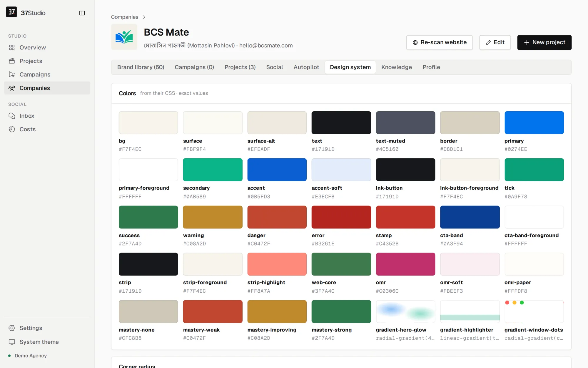The height and width of the screenshot is (368, 588).
Task: Click the linear-gradient value under gradient-highlighter
Action: tap(469, 338)
